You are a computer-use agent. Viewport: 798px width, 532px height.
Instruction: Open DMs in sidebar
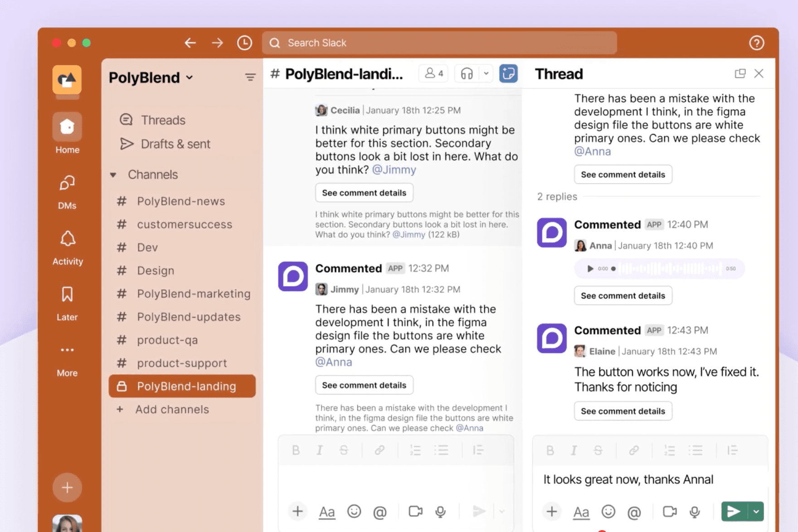67,192
